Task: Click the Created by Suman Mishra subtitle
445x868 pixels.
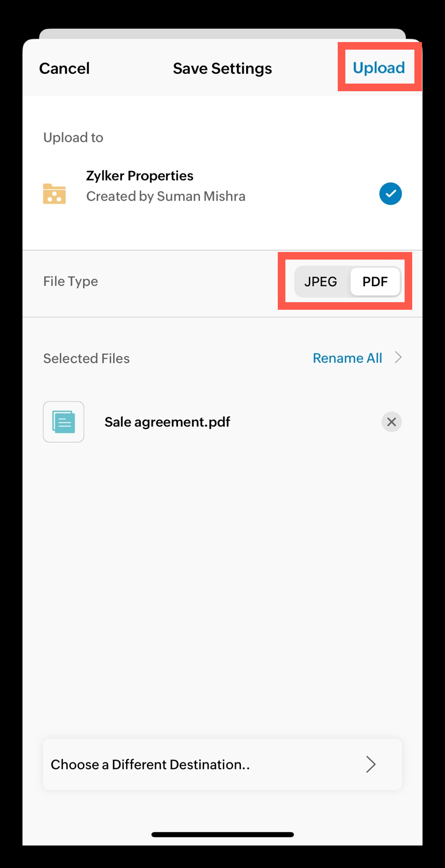Action: [165, 196]
